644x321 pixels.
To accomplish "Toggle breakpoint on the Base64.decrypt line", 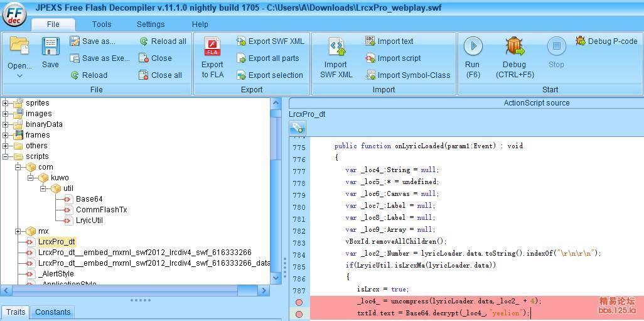I will pos(299,314).
